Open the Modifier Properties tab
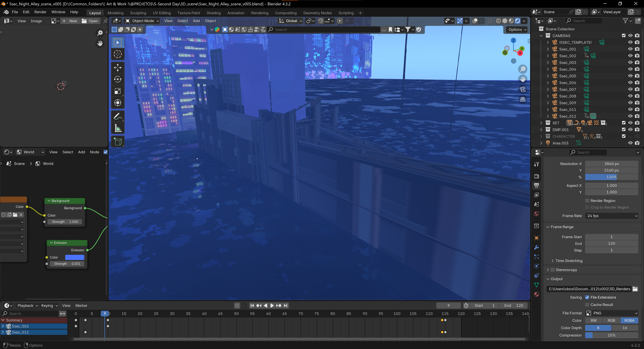This screenshot has width=644, height=349. [x=536, y=247]
